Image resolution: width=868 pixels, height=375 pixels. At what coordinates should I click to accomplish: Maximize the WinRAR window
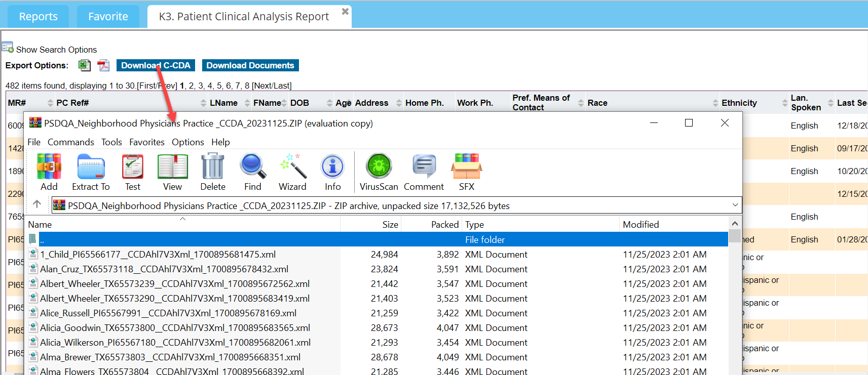click(689, 123)
